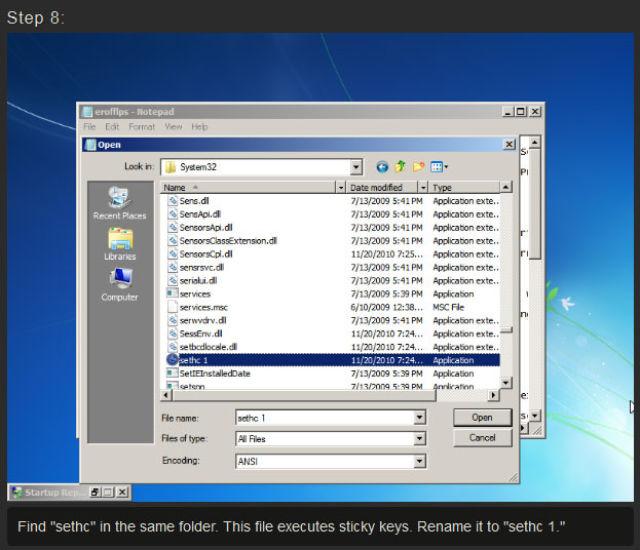This screenshot has width=640, height=550.
Task: Open Notepad's Format menu
Action: [x=141, y=127]
